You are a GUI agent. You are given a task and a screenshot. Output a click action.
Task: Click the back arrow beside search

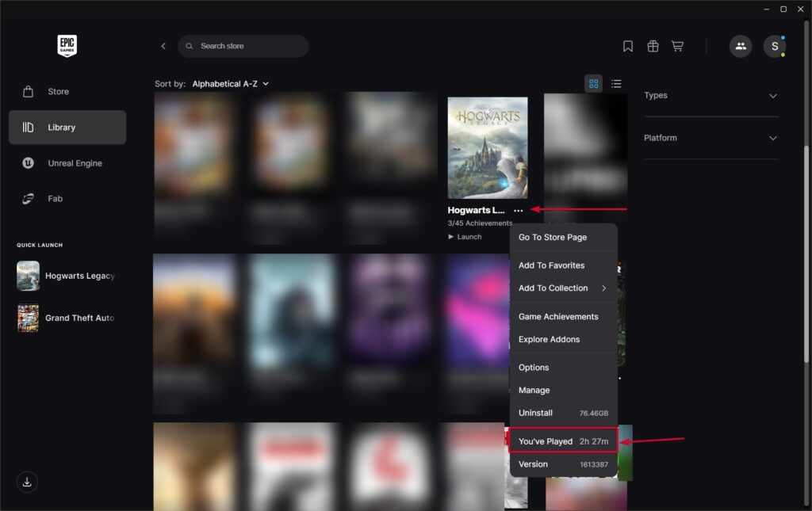[163, 46]
